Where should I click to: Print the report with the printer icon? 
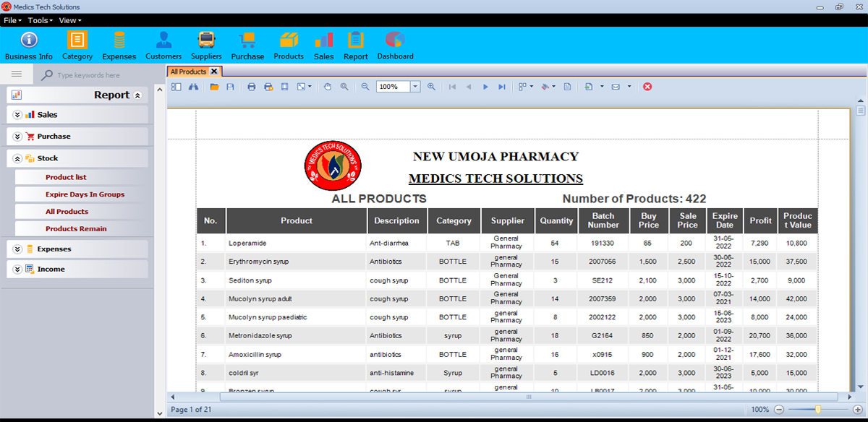pos(252,87)
